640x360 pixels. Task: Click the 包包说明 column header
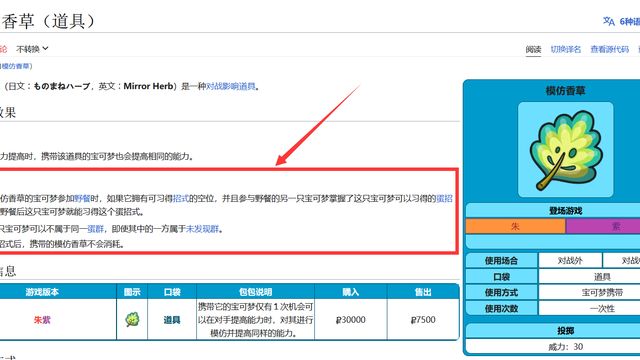pos(256,292)
